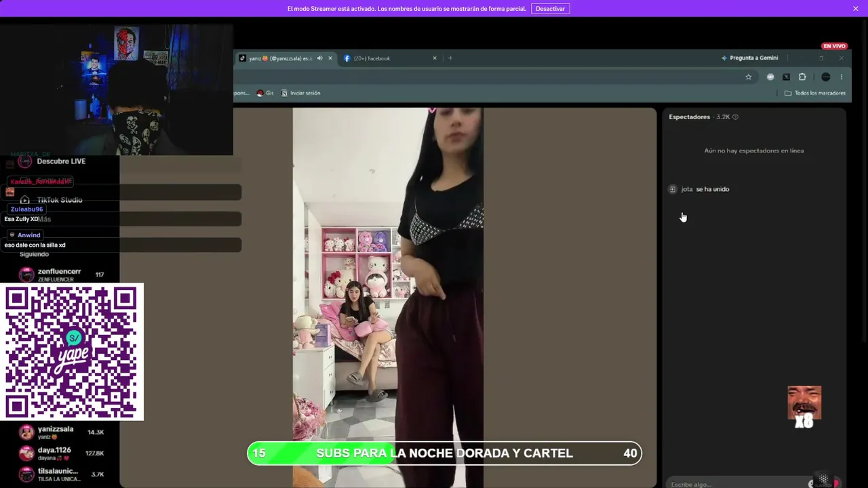Click eso dale con la silla xd message
This screenshot has height=488, width=868.
coord(35,245)
